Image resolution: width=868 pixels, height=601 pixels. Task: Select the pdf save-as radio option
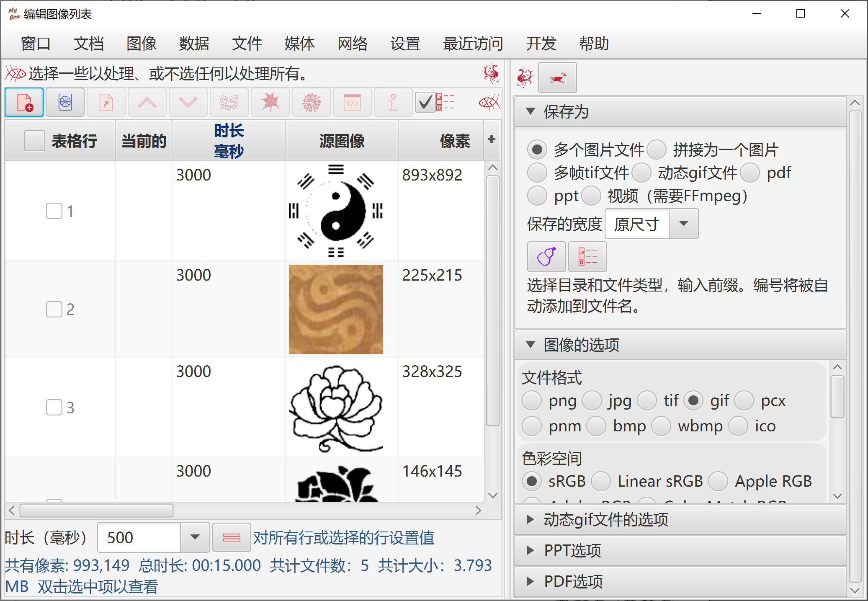[750, 173]
